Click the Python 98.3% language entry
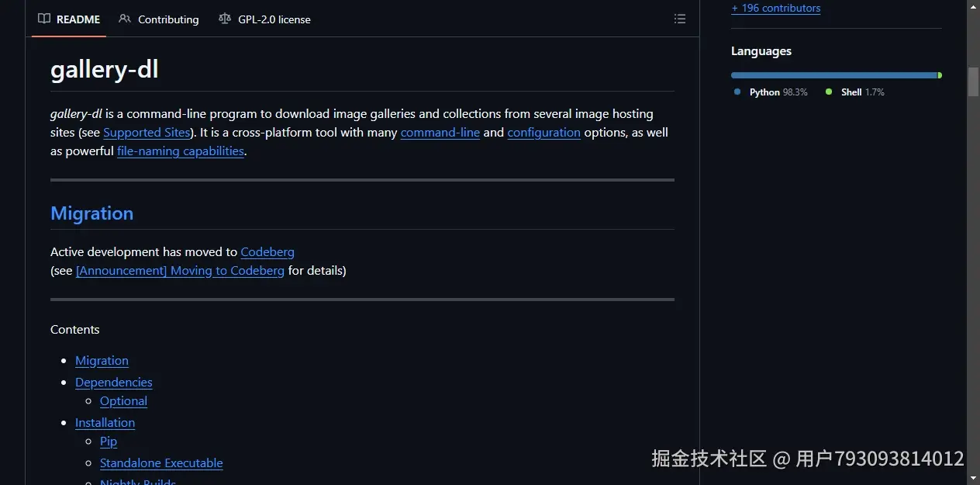980x485 pixels. pyautogui.click(x=771, y=92)
